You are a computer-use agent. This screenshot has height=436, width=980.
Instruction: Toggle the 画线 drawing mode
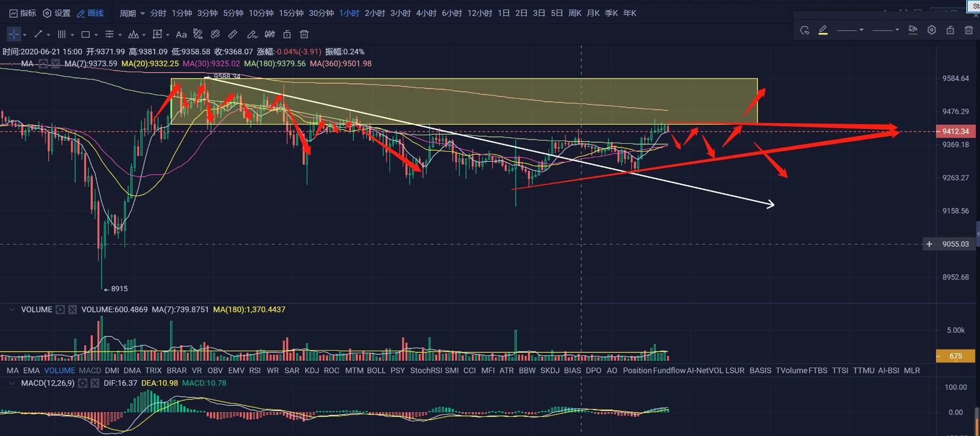pyautogui.click(x=90, y=13)
